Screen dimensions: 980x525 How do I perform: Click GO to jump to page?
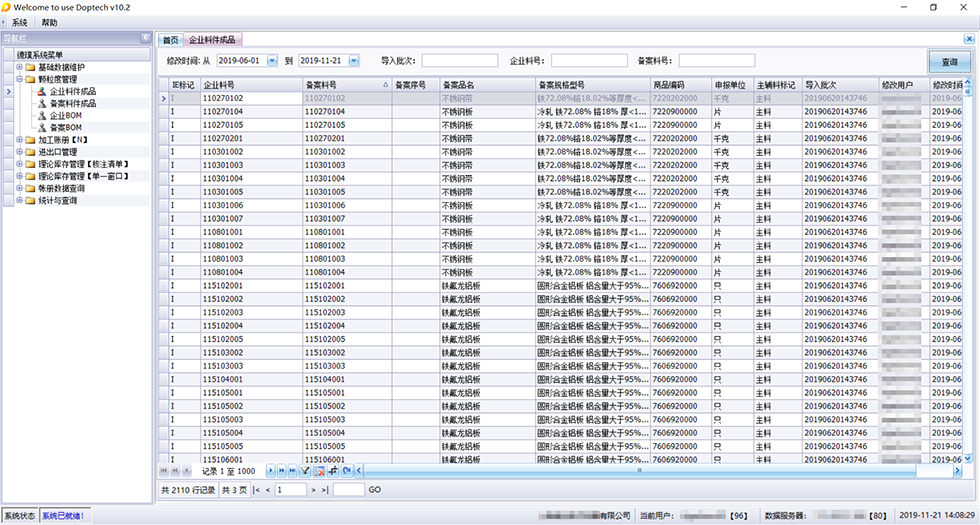coord(375,490)
